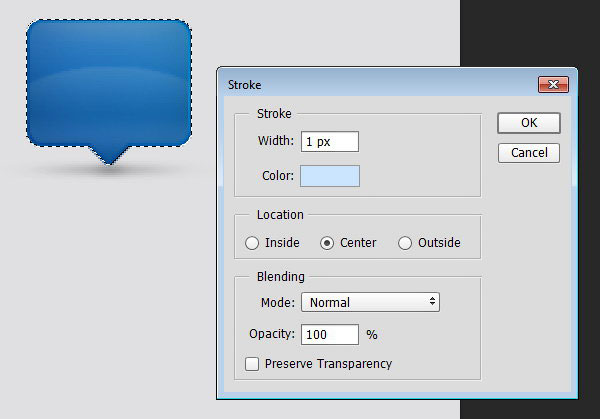Enable the Preserve Transparency checkbox
Screen dimensions: 600x419
[x=252, y=364]
